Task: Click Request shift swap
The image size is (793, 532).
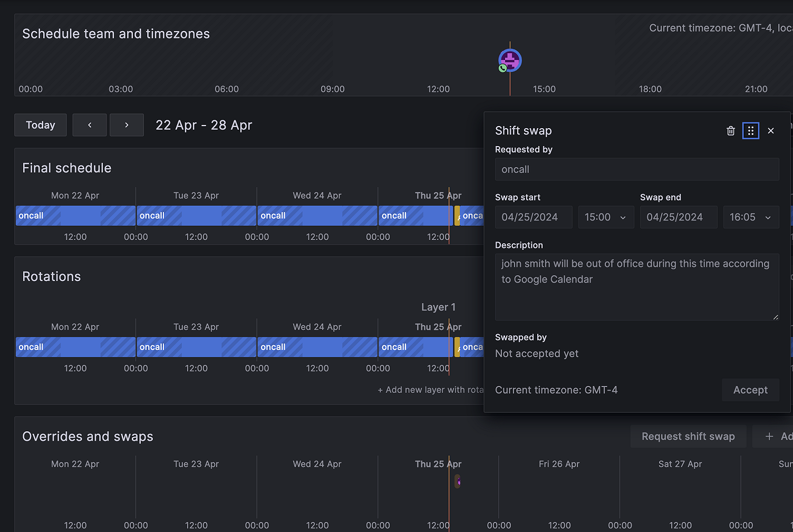Action: (688, 436)
